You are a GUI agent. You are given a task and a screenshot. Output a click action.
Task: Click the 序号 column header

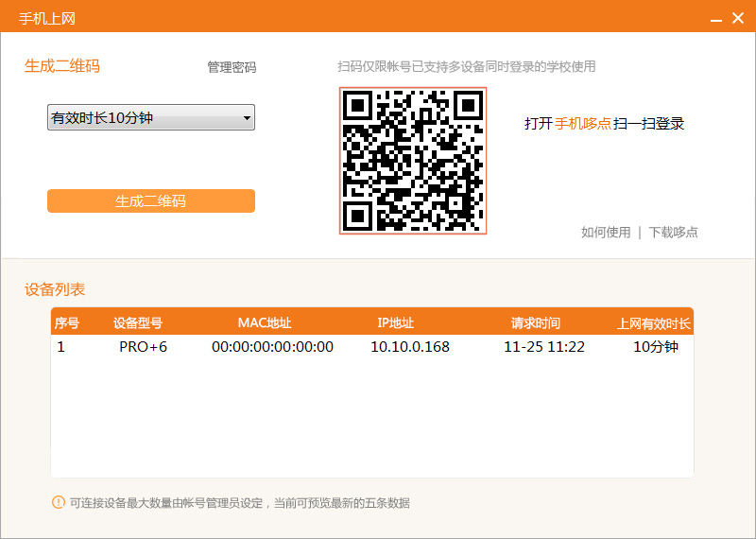[67, 322]
